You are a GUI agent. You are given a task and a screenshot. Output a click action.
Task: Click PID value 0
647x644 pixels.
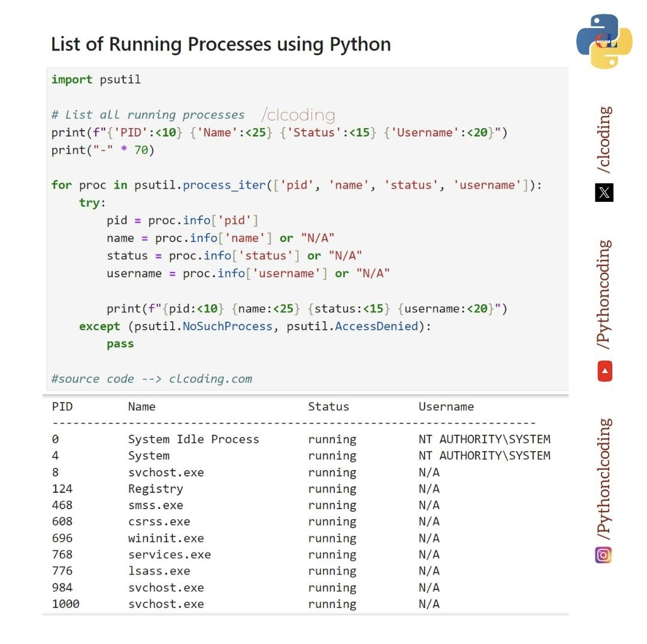pos(55,439)
